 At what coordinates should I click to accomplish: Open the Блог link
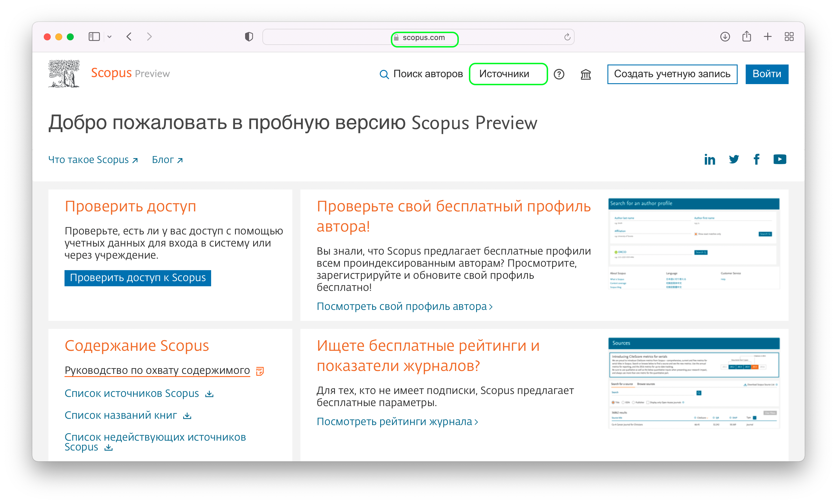167,160
